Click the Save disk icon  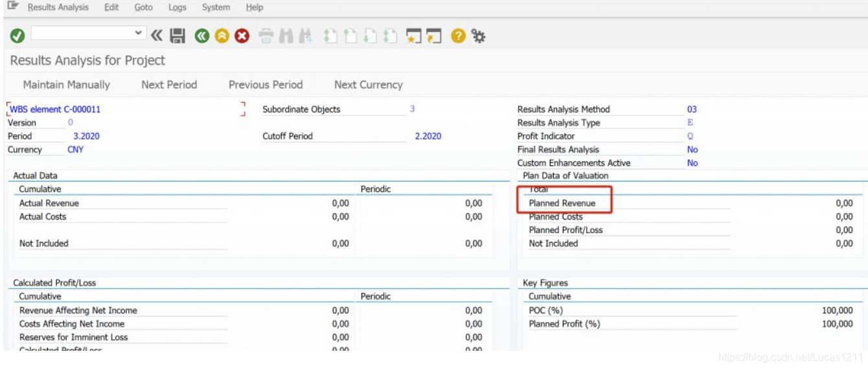177,36
